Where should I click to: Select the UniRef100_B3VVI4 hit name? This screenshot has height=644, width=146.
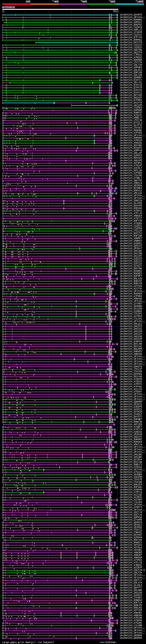coord(131,90)
